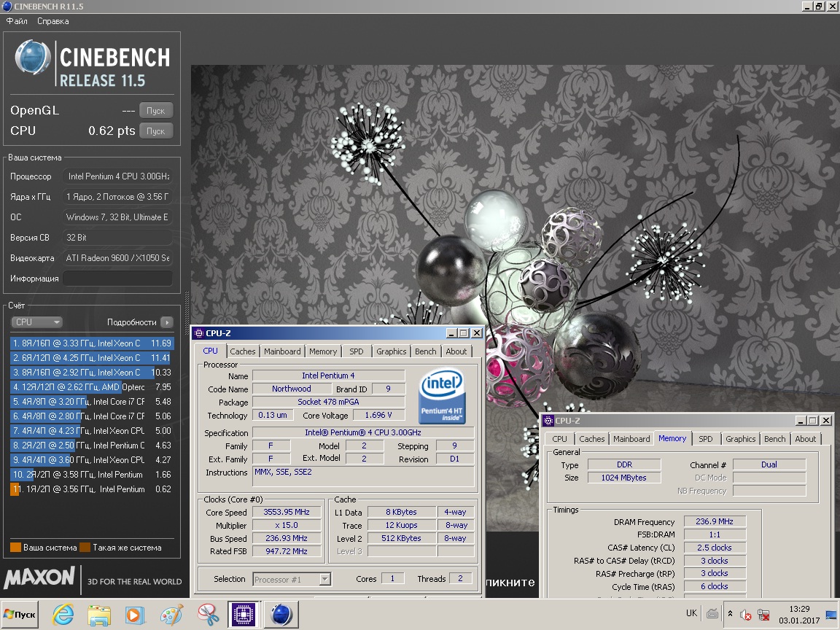
Task: Open Snipping Tool scissors taskbar icon
Action: [208, 615]
